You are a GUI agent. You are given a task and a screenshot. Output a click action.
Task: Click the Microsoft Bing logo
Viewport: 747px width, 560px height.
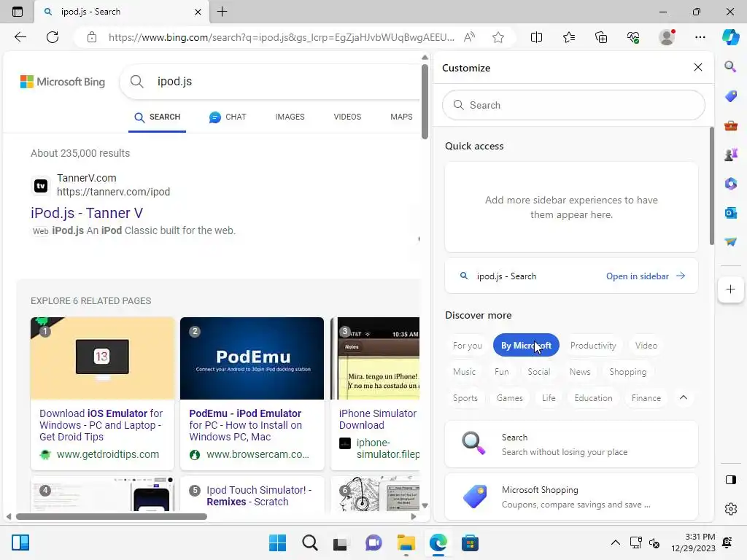[63, 82]
